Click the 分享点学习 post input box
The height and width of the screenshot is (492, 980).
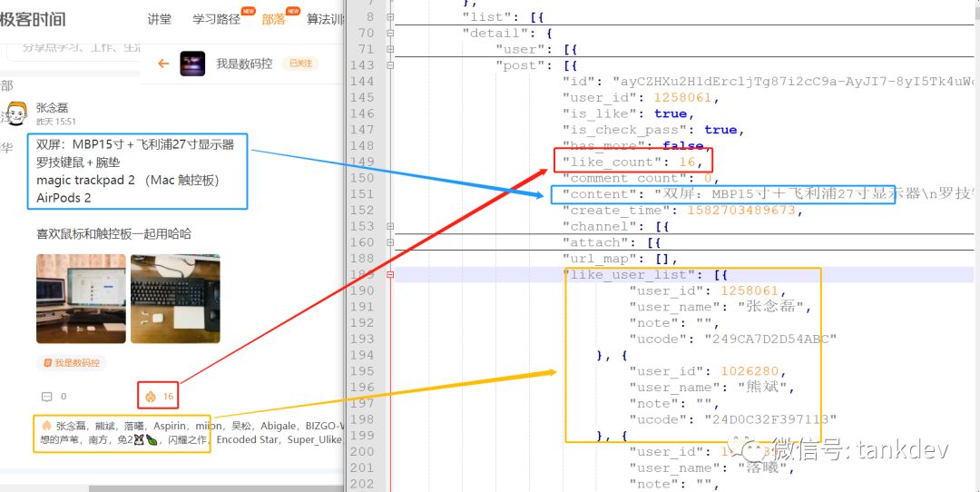pyautogui.click(x=75, y=49)
